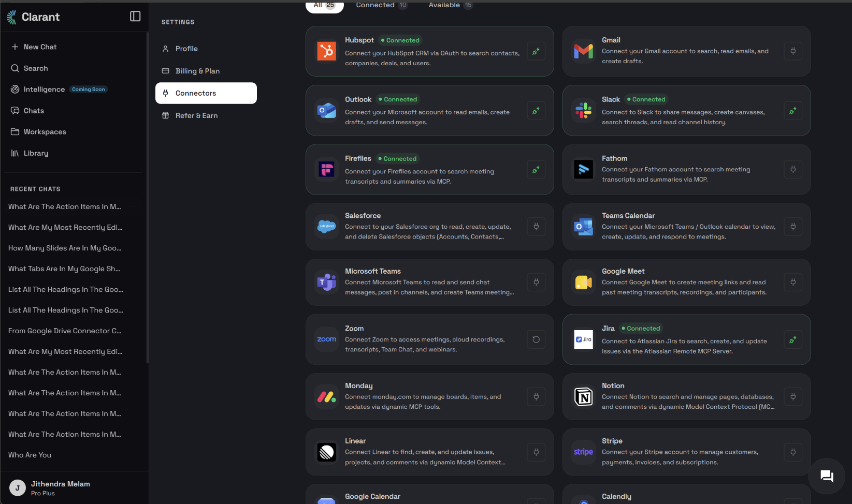
Task: Open Profile settings
Action: point(206,49)
